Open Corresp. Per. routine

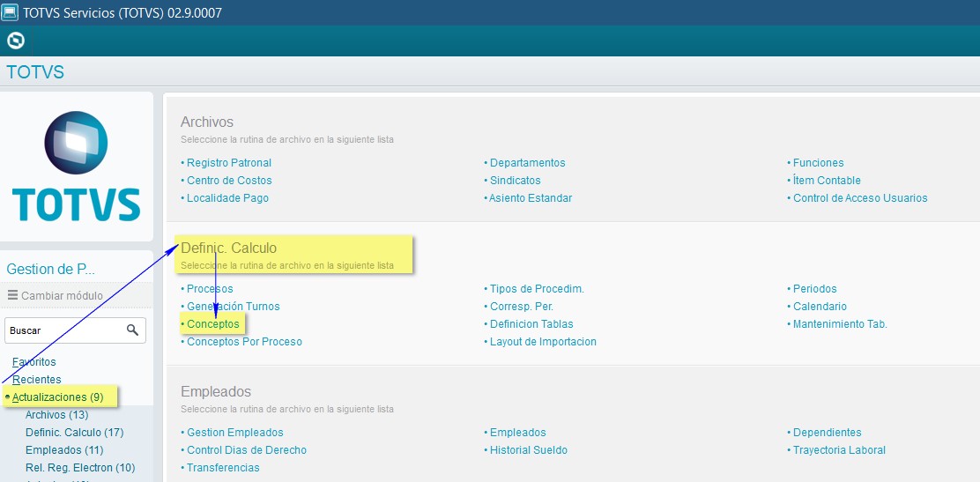tap(521, 307)
